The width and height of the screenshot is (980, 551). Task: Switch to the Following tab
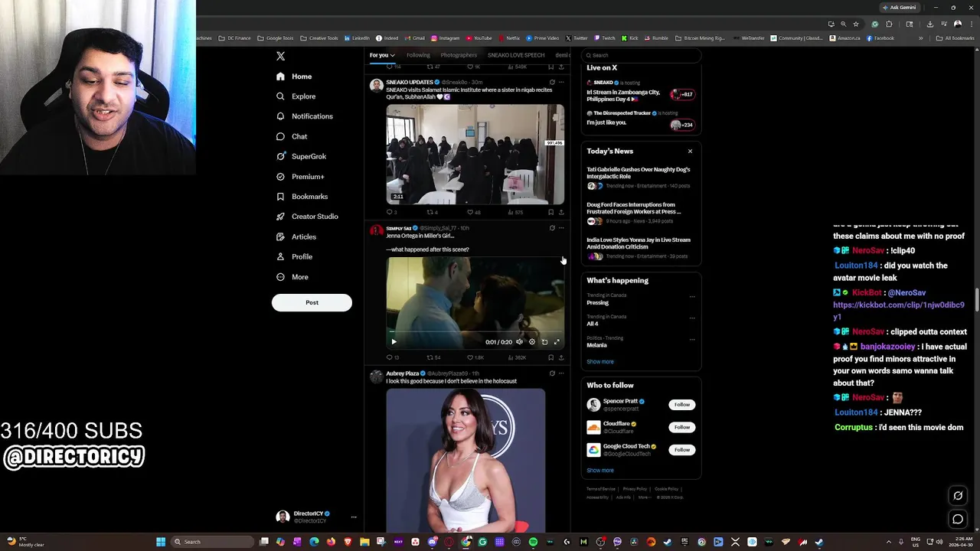pos(418,55)
